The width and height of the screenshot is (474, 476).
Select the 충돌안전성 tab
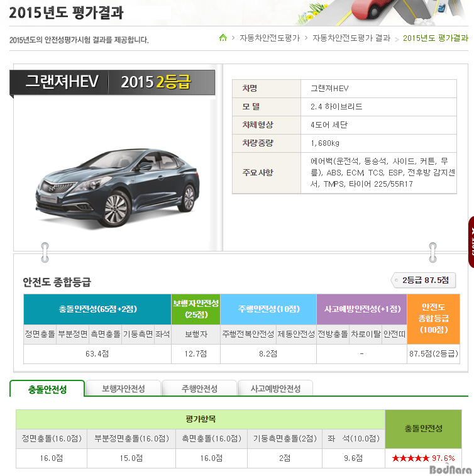tap(47, 389)
